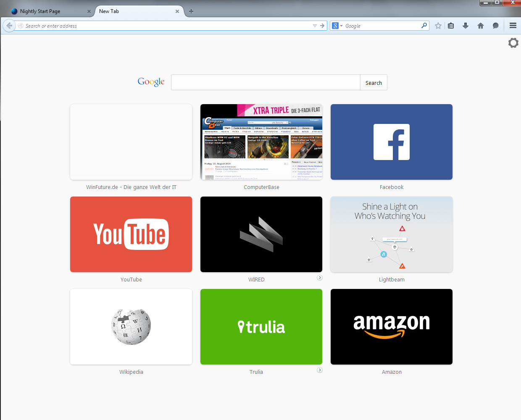This screenshot has height=420, width=521.
Task: Open the Trulia tile
Action: pos(261,327)
